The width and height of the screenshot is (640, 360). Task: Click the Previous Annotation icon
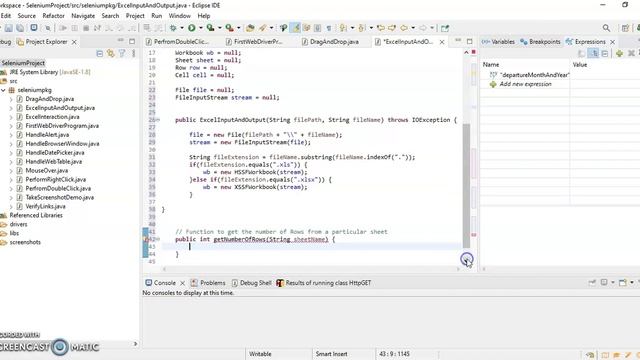click(x=362, y=28)
